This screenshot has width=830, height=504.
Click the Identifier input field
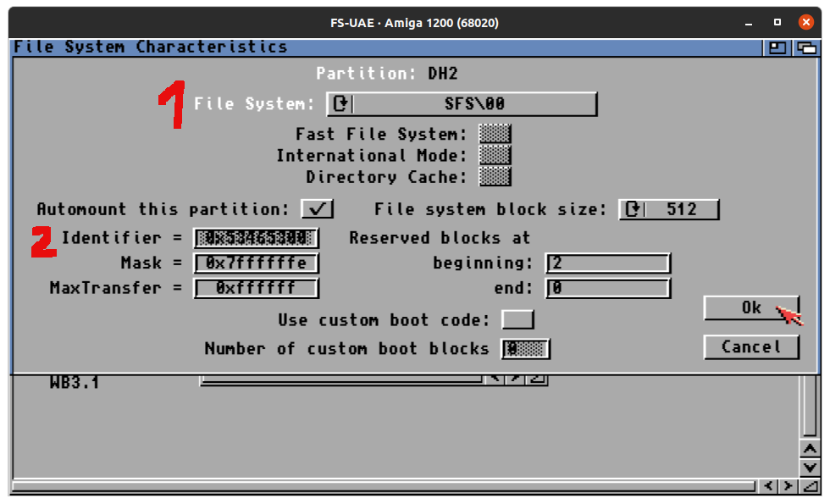point(256,238)
